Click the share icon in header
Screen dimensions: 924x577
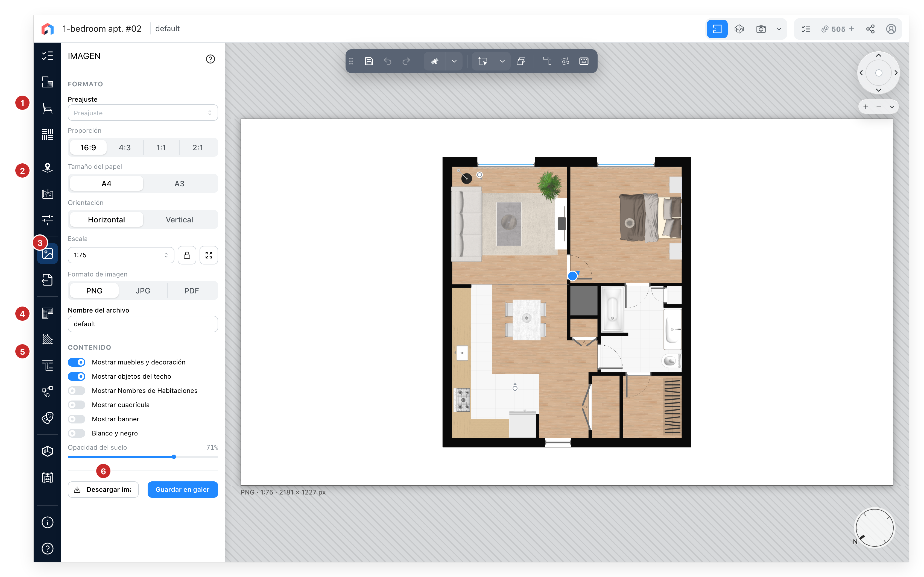click(870, 29)
